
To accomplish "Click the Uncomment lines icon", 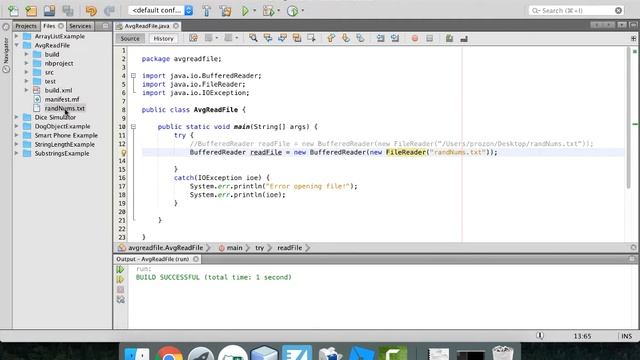I will (464, 38).
